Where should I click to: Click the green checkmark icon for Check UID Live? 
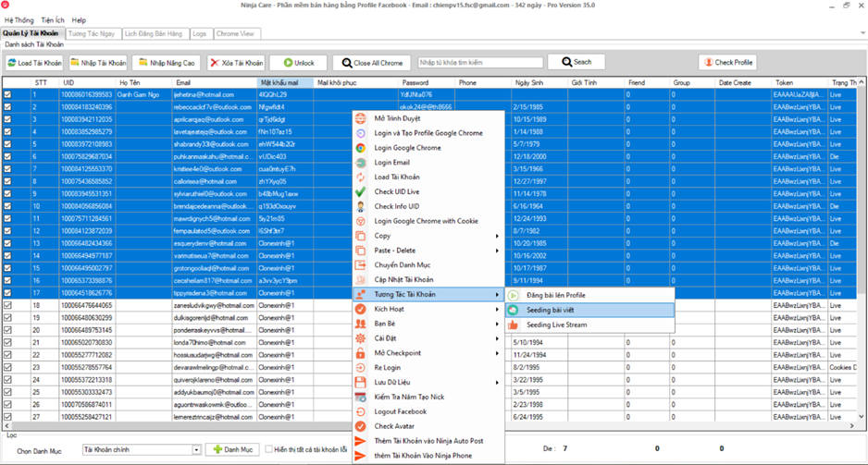pos(360,192)
